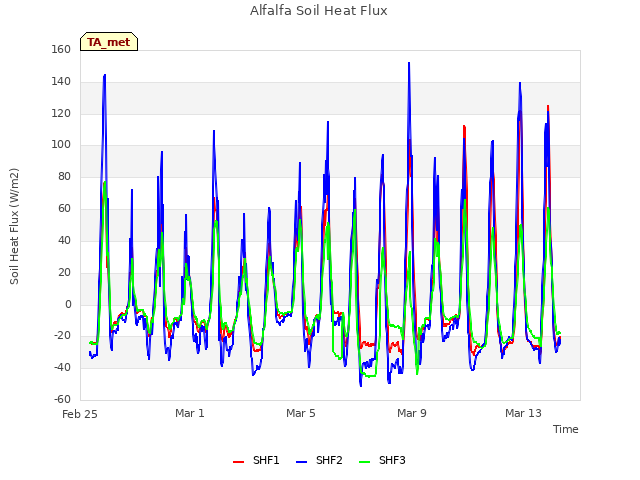This screenshot has height=480, width=640.
Task: Click the 60 y-axis tick value
Action: pyautogui.click(x=64, y=208)
